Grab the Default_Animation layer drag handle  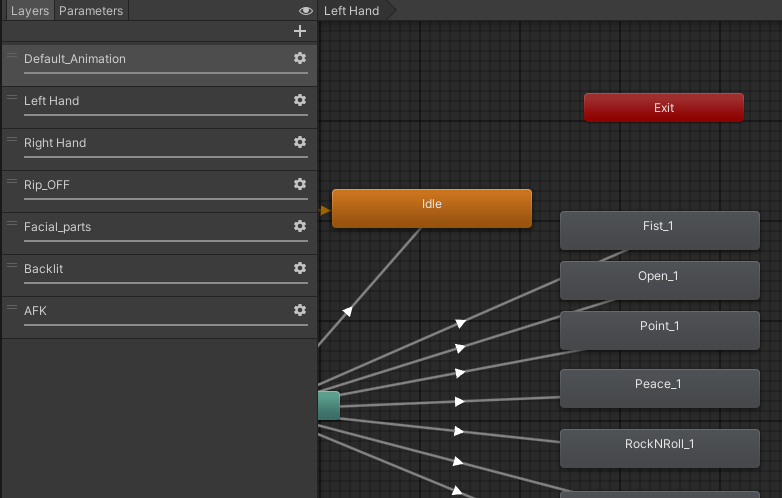12,55
